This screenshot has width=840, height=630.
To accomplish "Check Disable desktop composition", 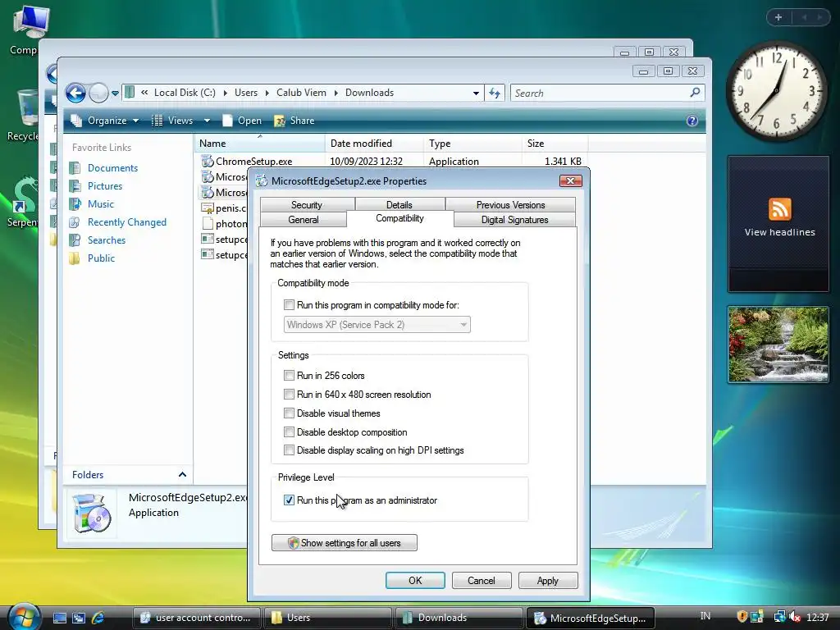I will coord(290,431).
